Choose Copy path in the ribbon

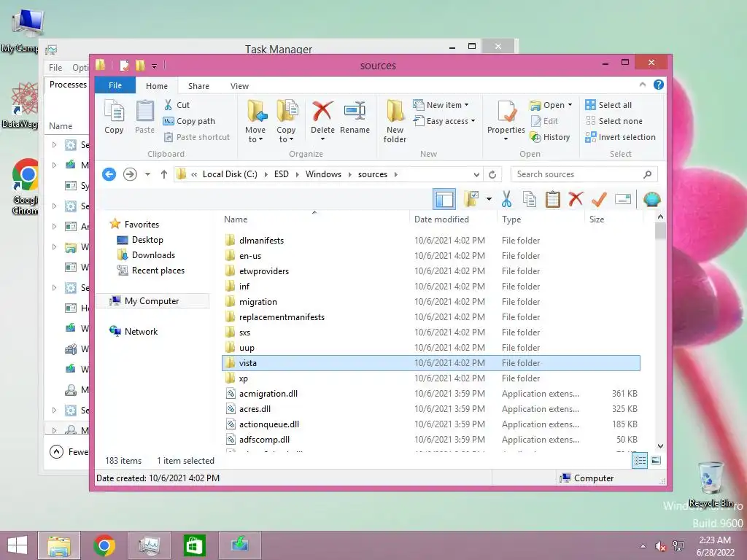click(189, 121)
